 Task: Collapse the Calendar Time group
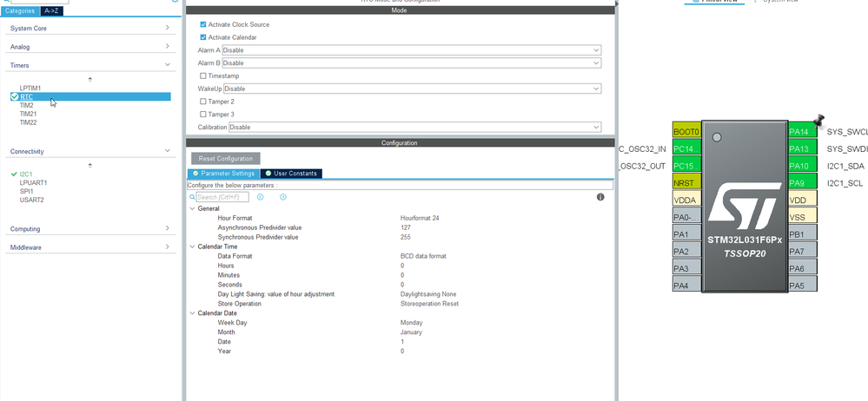pyautogui.click(x=193, y=247)
